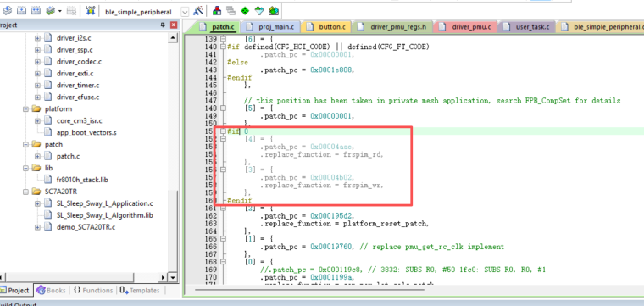This screenshot has width=644, height=306.
Task: Expand the core_cm3_isr.c tree node
Action: pyautogui.click(x=37, y=120)
